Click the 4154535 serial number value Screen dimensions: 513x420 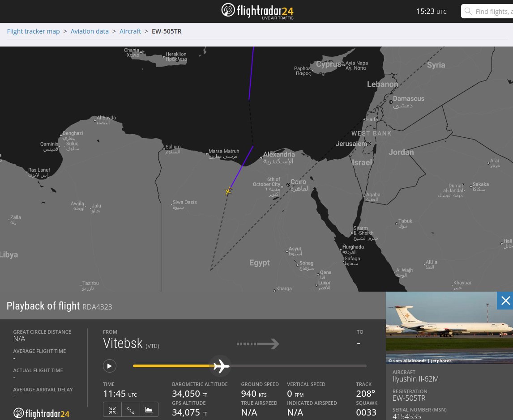click(406, 416)
